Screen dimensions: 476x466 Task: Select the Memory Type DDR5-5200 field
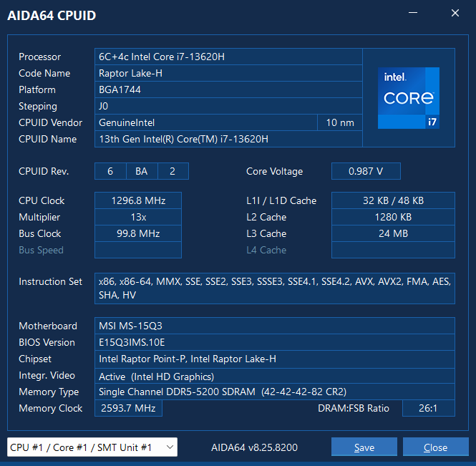(x=274, y=392)
